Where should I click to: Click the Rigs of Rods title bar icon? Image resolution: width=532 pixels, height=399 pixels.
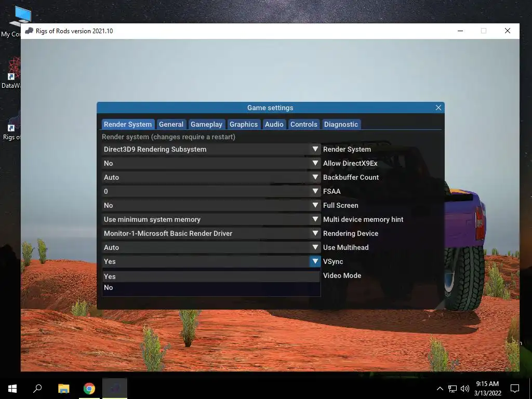[x=29, y=31]
